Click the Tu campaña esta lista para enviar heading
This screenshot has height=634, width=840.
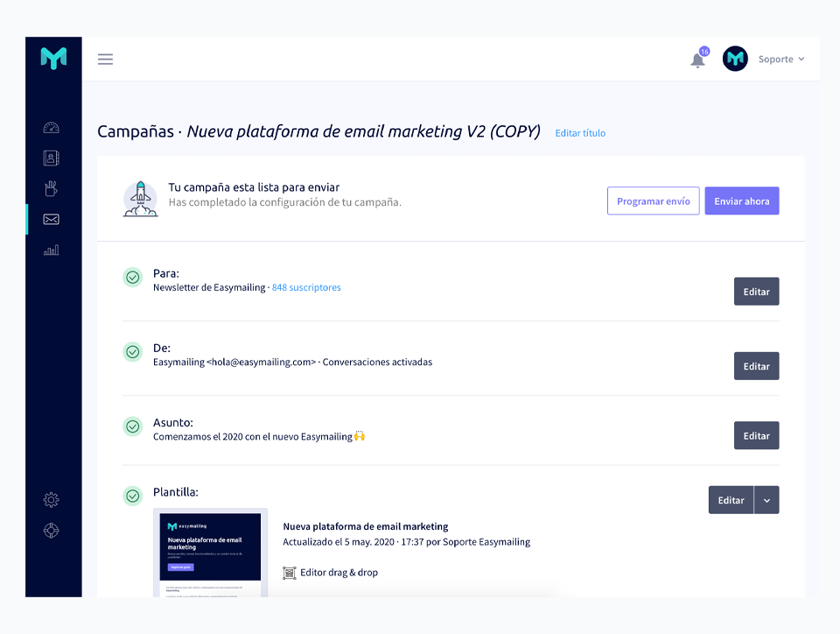254,187
